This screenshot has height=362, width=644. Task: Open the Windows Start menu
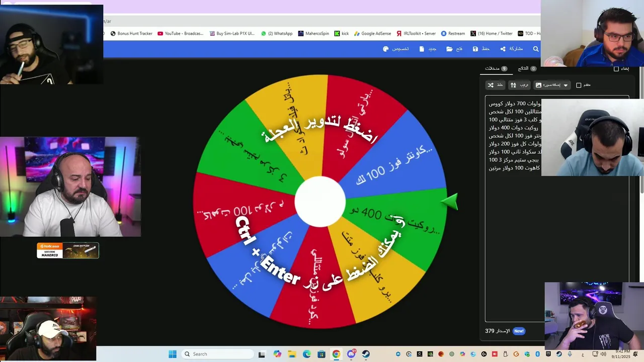tap(172, 354)
